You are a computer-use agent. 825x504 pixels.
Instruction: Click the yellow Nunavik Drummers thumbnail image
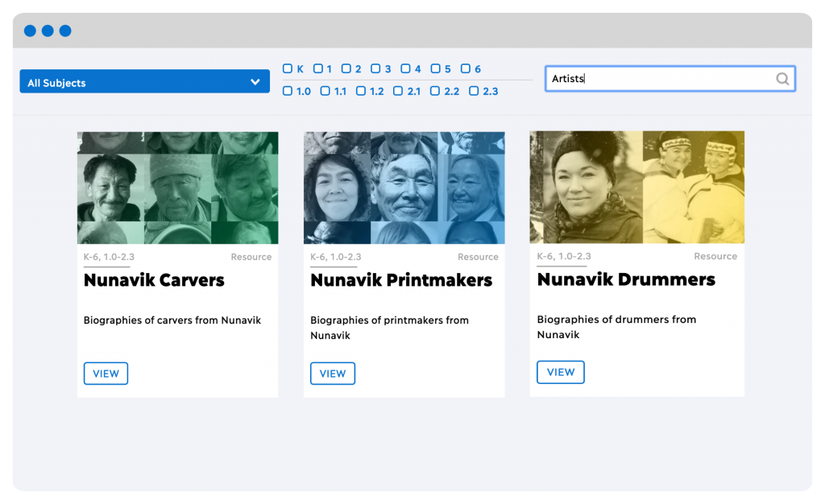pyautogui.click(x=636, y=187)
